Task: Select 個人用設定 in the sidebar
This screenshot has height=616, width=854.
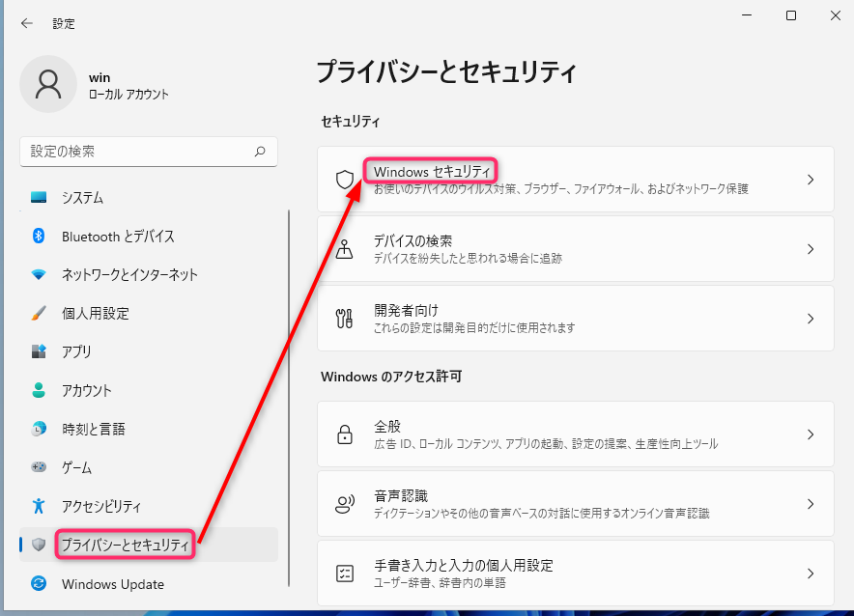Action: (149, 313)
